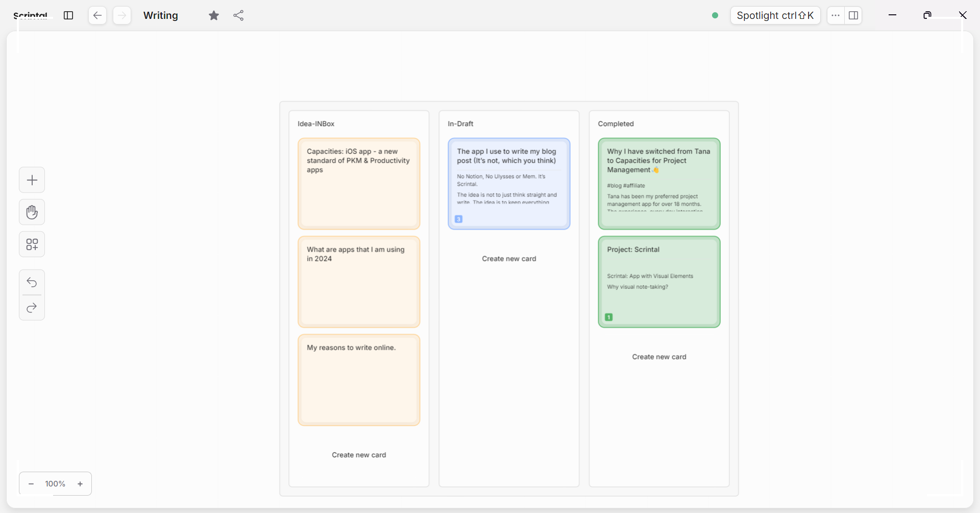Redo the last action
This screenshot has height=513, width=980.
click(32, 308)
